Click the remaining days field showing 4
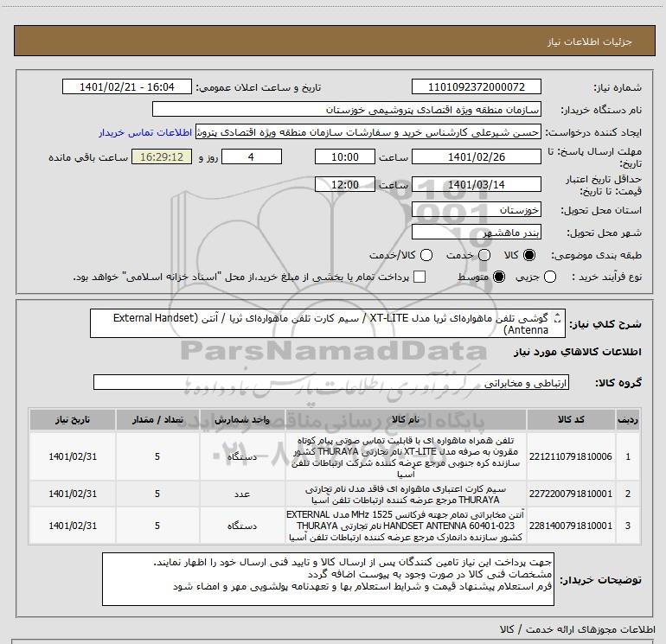The width and height of the screenshot is (666, 644). (x=252, y=156)
